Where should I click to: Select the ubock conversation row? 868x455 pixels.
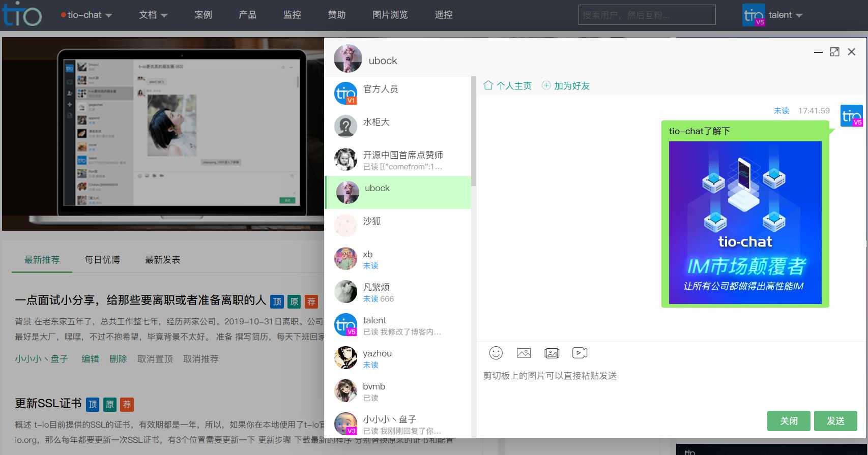point(398,192)
